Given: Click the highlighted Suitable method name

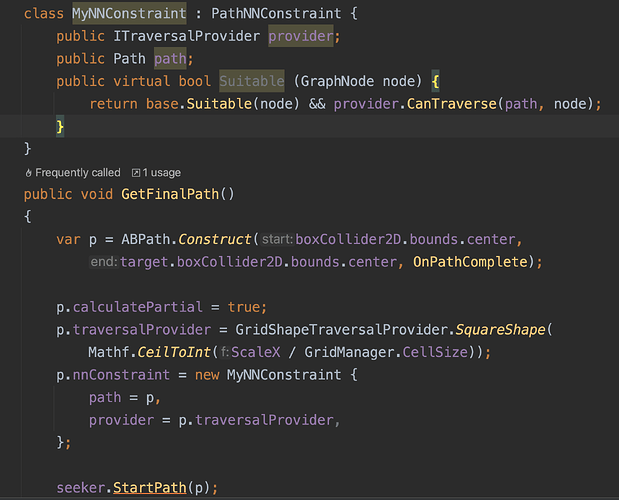Looking at the screenshot, I should point(252,81).
